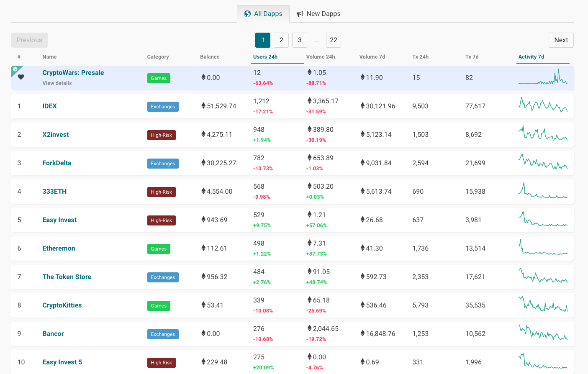This screenshot has height=374, width=588.
Task: Open the 333ETH activity sparkline chart
Action: point(543,190)
